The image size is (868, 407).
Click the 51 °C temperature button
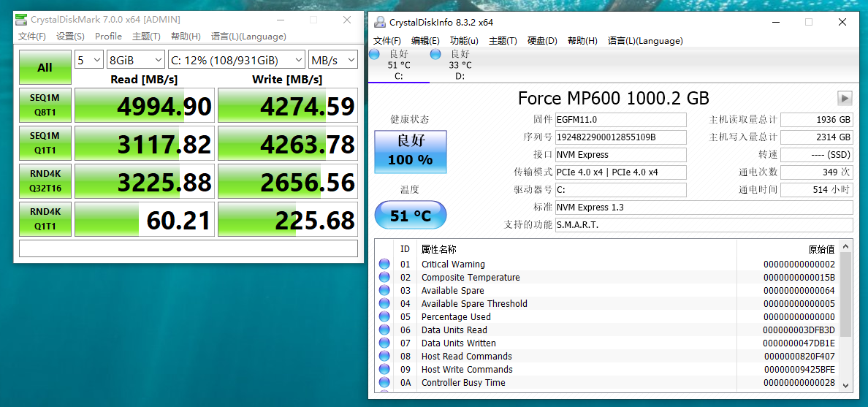click(410, 216)
